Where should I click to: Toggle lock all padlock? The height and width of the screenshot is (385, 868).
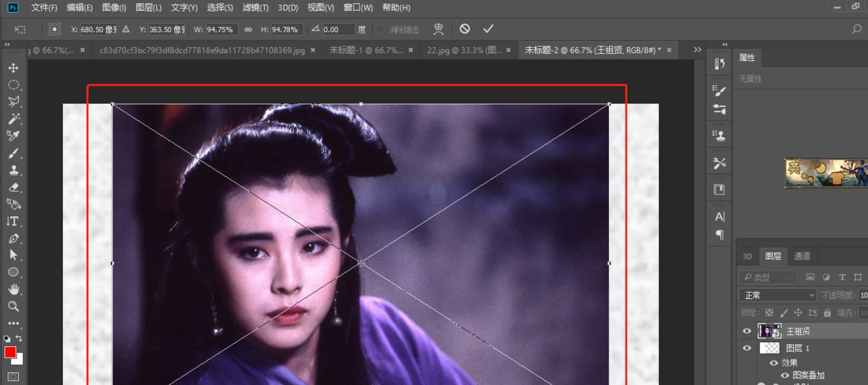click(827, 313)
